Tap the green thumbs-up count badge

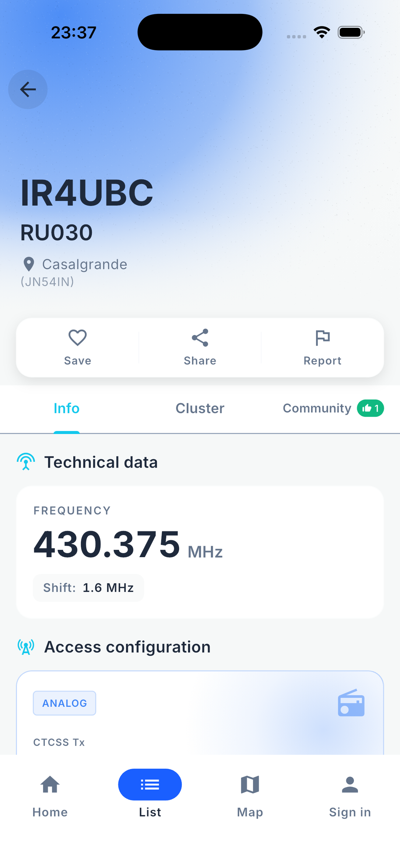(x=370, y=408)
